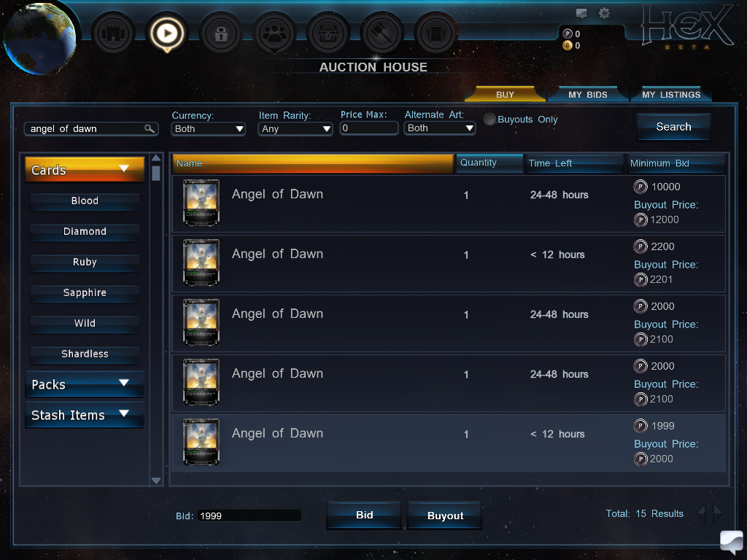This screenshot has width=747, height=560.
Task: Open the Item Rarity dropdown
Action: (295, 128)
